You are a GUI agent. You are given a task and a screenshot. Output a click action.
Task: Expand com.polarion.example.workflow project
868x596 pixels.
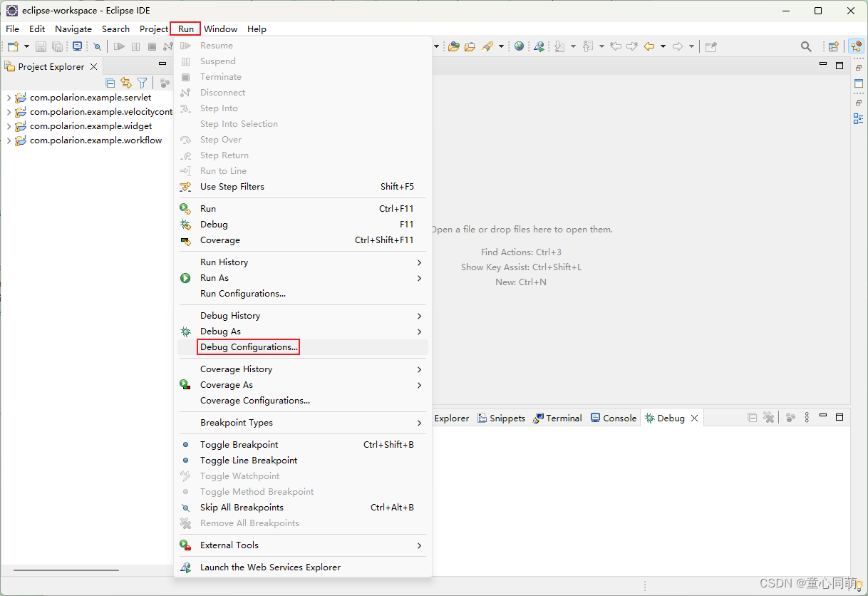click(9, 140)
